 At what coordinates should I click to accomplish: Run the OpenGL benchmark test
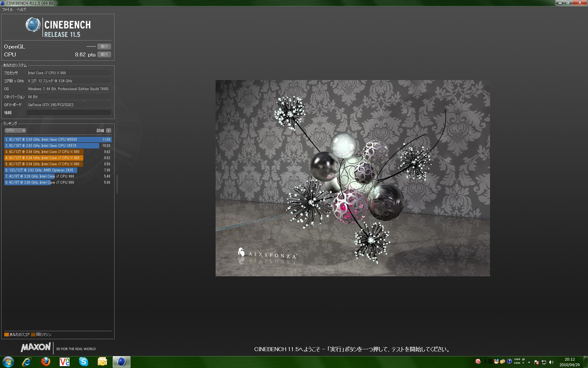tap(104, 47)
